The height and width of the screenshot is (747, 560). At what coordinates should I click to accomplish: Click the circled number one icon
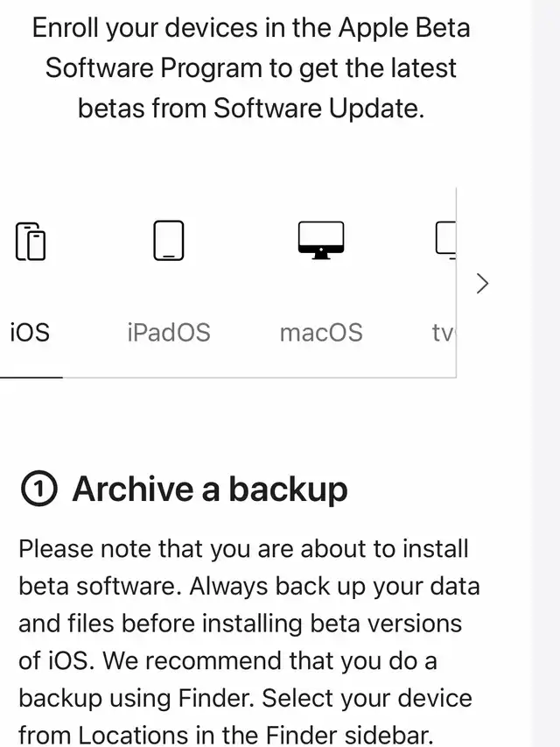[x=38, y=490]
